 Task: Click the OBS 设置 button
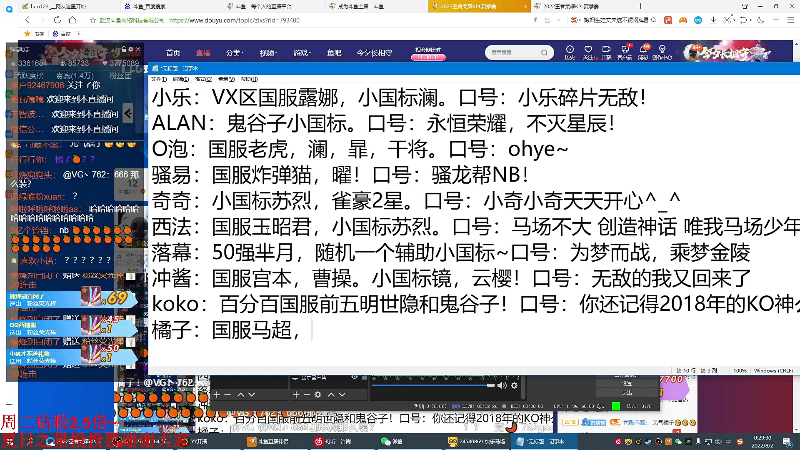pyautogui.click(x=628, y=384)
